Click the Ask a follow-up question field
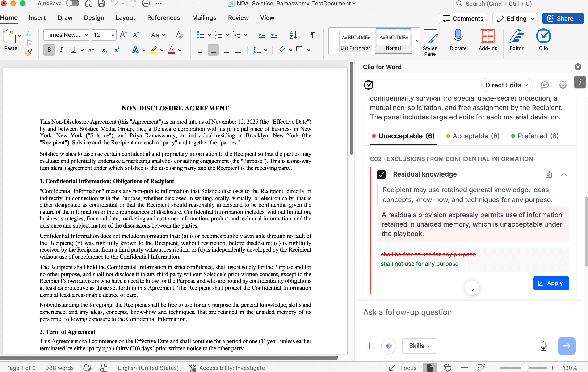The width and height of the screenshot is (588, 372). click(x=469, y=312)
